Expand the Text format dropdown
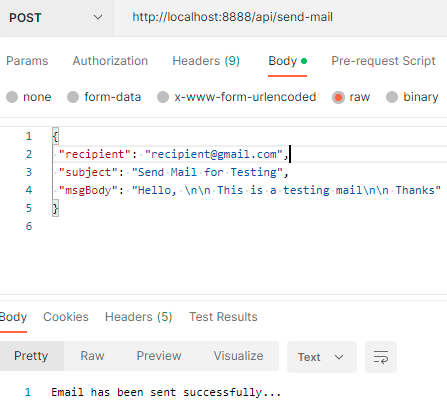This screenshot has height=417, width=447. 322,357
